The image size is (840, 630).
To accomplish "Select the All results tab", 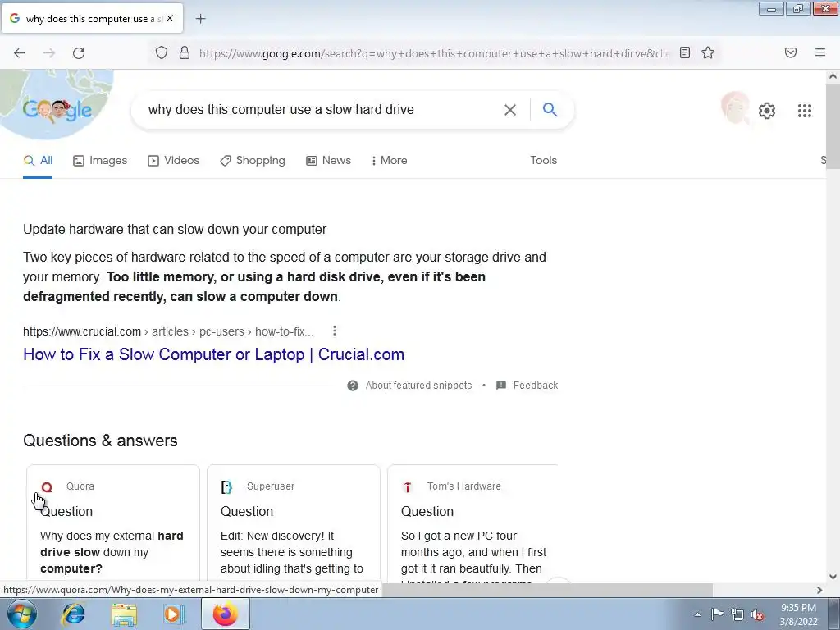I will pyautogui.click(x=38, y=160).
